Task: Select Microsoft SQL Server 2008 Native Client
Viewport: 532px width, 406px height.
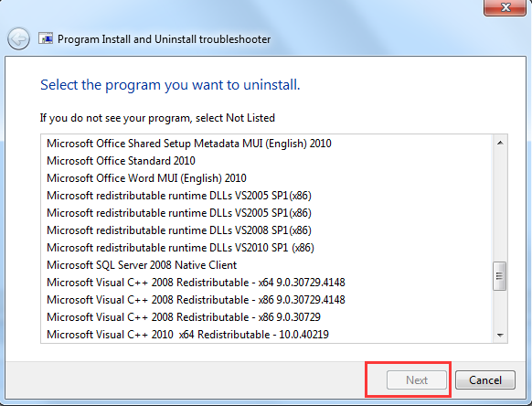Action: click(x=142, y=265)
